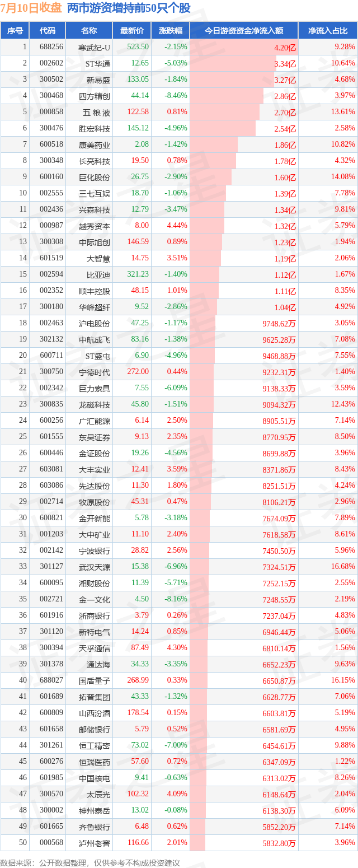Click the 代码 column header
Image resolution: width=358 pixels, height=868 pixels.
[x=48, y=31]
